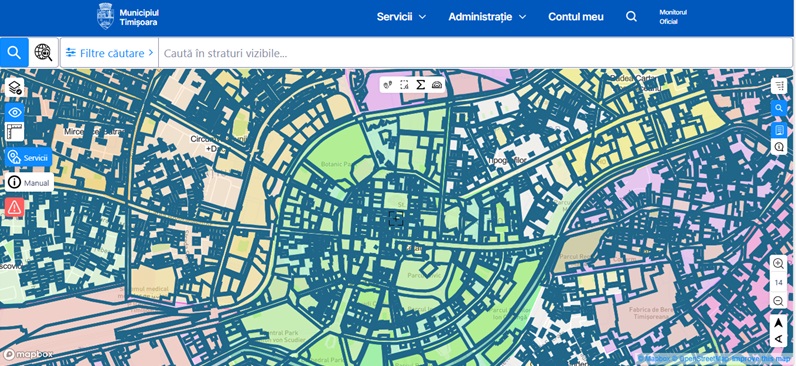796x366 pixels.
Task: Click the map center crosshair marker
Action: 396,219
